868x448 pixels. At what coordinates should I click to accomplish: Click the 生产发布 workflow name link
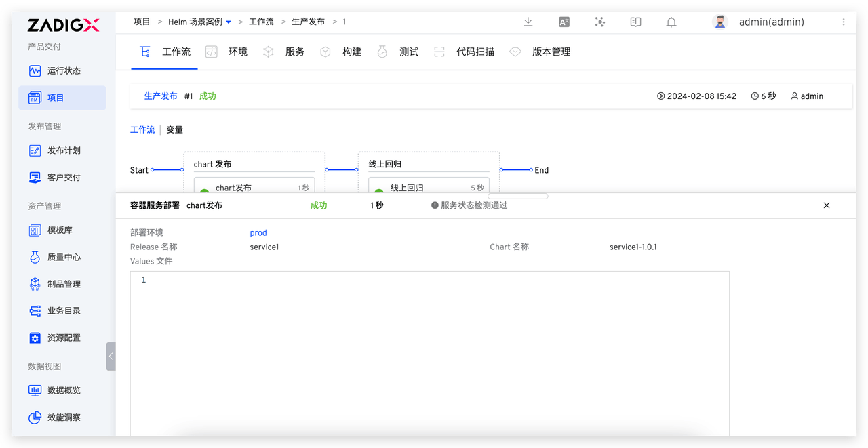coord(161,96)
